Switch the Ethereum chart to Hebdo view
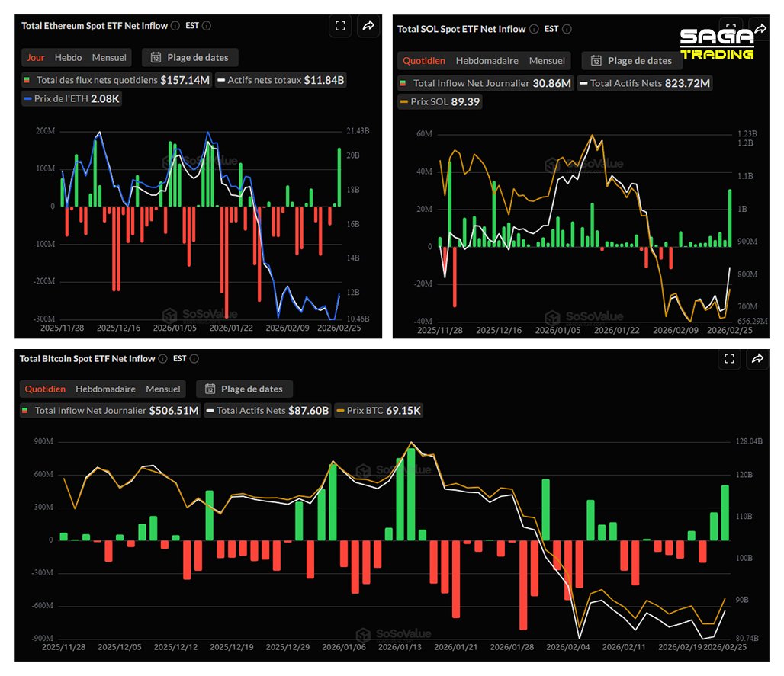The width and height of the screenshot is (784, 676). coord(69,57)
